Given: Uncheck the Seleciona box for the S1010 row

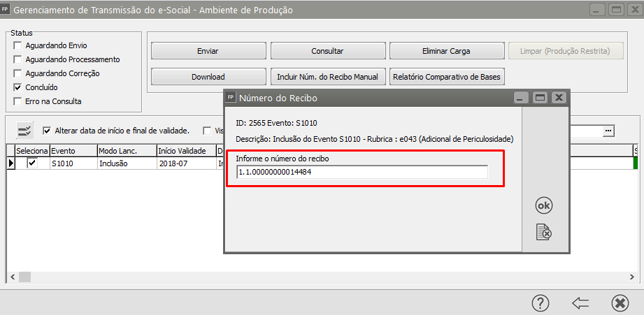Looking at the screenshot, I should click(32, 163).
